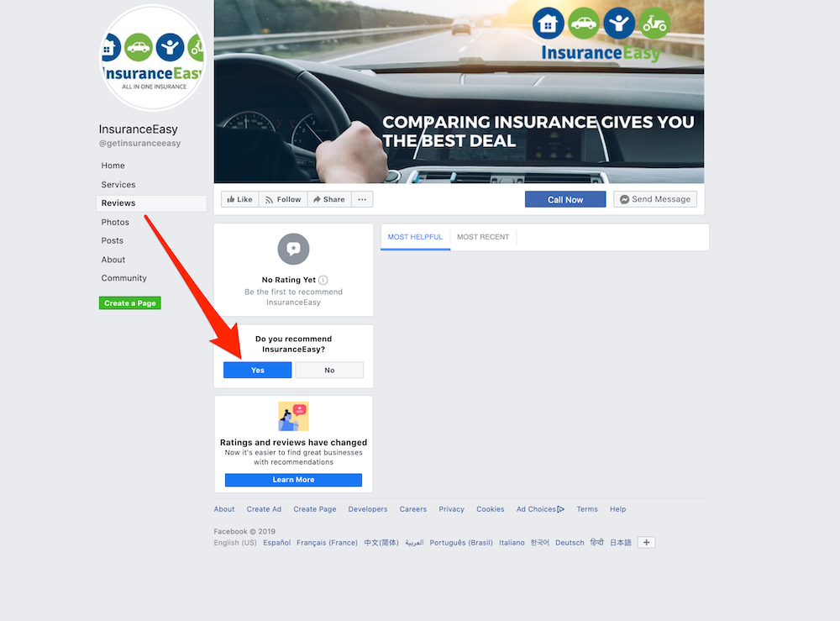Open the Share arrow button
840x621 pixels.
pyautogui.click(x=329, y=199)
